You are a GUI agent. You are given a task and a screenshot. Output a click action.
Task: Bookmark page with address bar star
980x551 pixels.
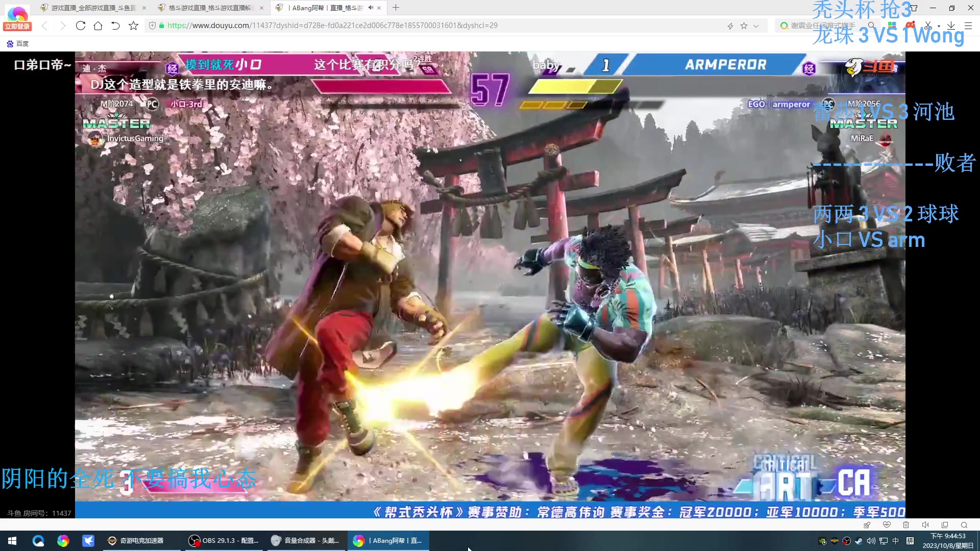[x=744, y=26]
